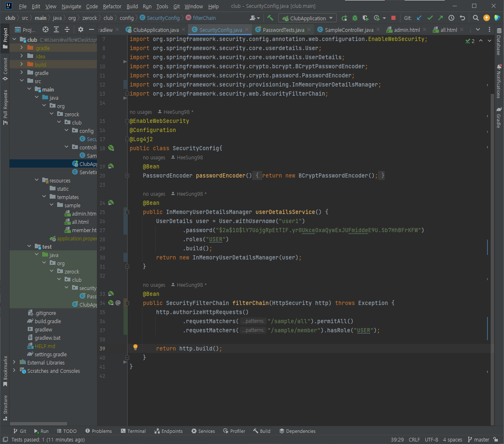This screenshot has height=444, width=504.
Task: Run with coverage shield icon
Action: pyautogui.click(x=365, y=18)
